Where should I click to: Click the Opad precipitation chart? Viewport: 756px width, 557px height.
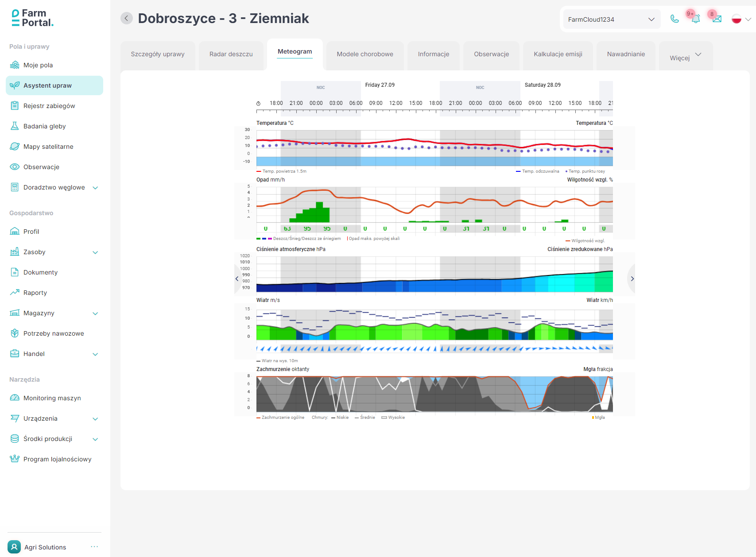[x=434, y=205]
